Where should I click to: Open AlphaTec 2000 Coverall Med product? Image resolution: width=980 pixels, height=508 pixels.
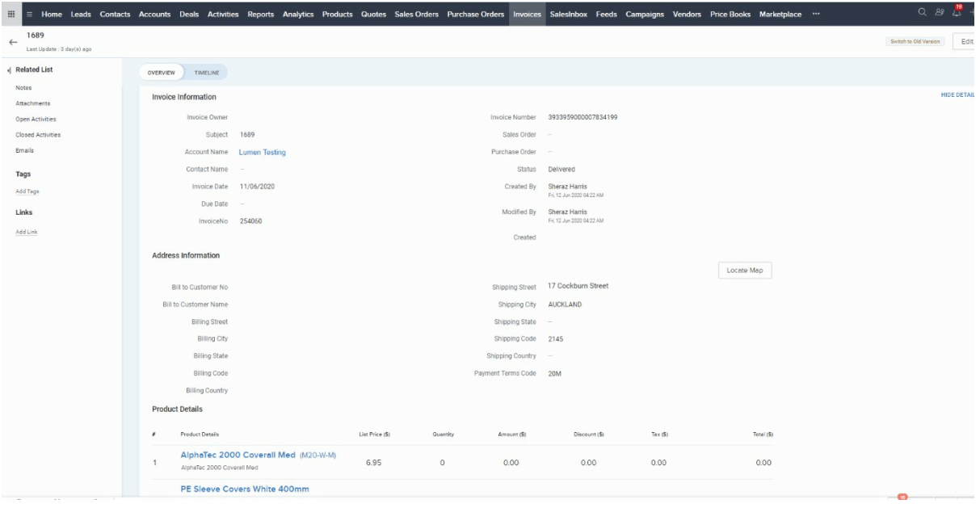click(x=238, y=456)
